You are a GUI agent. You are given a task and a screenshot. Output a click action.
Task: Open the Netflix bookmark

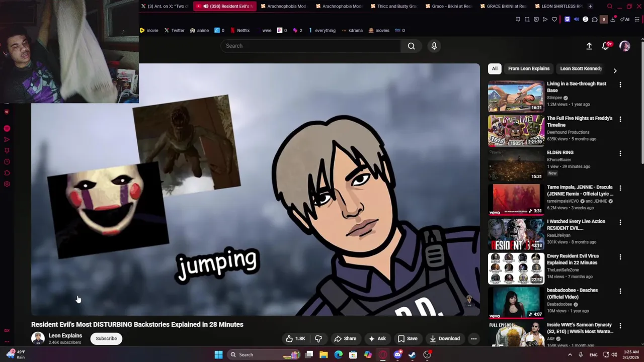pyautogui.click(x=240, y=31)
